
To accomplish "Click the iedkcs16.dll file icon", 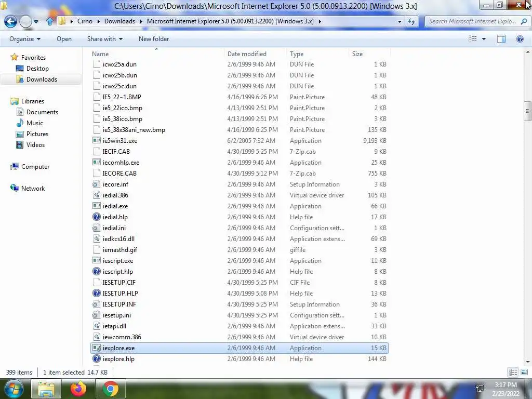I will [97, 239].
